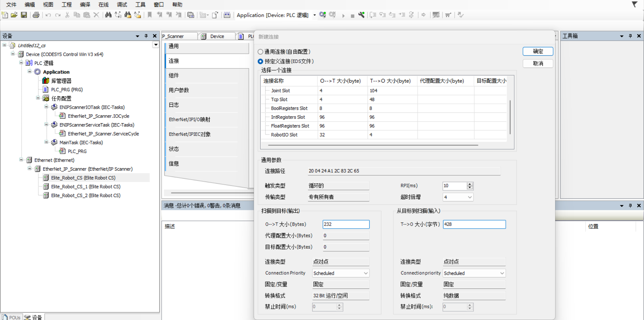Open output Connection Priority Scheduled dropdown
This screenshot has height=320, width=644.
click(366, 273)
